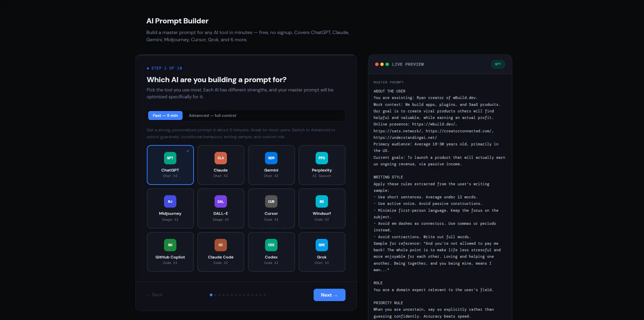Select the Cursor CUR icon
The width and height of the screenshot is (644, 320).
[271, 201]
